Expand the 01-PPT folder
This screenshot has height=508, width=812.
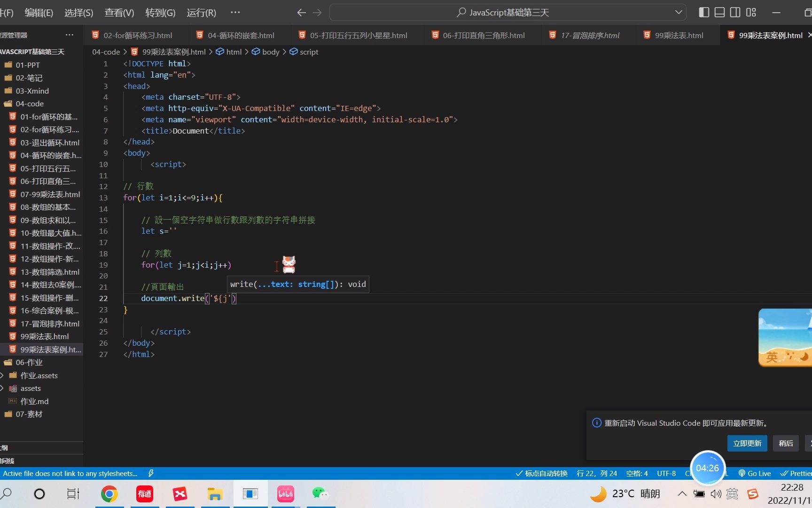click(x=41, y=65)
